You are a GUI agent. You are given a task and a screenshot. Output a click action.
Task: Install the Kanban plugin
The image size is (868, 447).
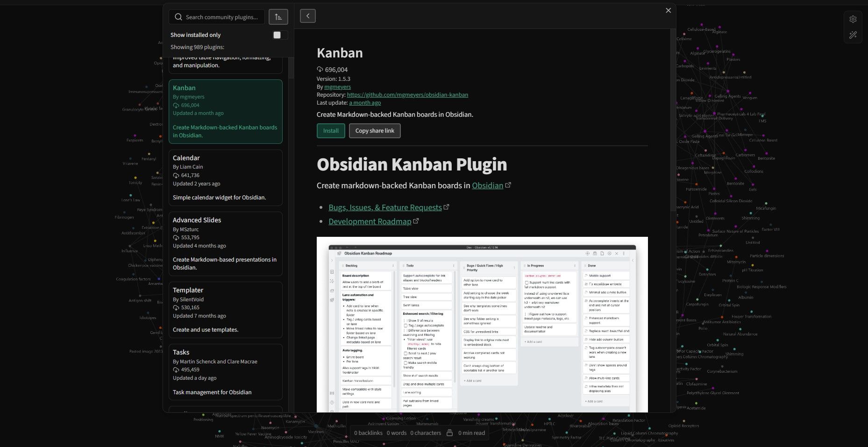point(331,131)
